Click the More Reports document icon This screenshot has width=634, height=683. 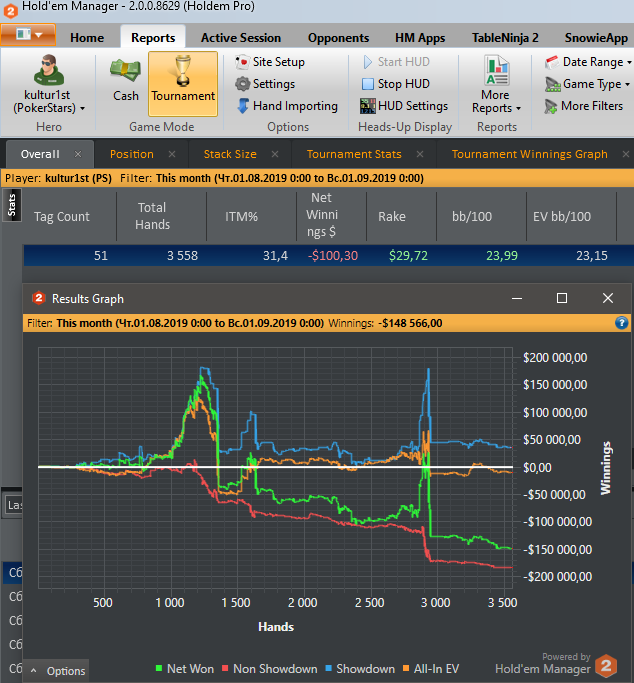497,70
